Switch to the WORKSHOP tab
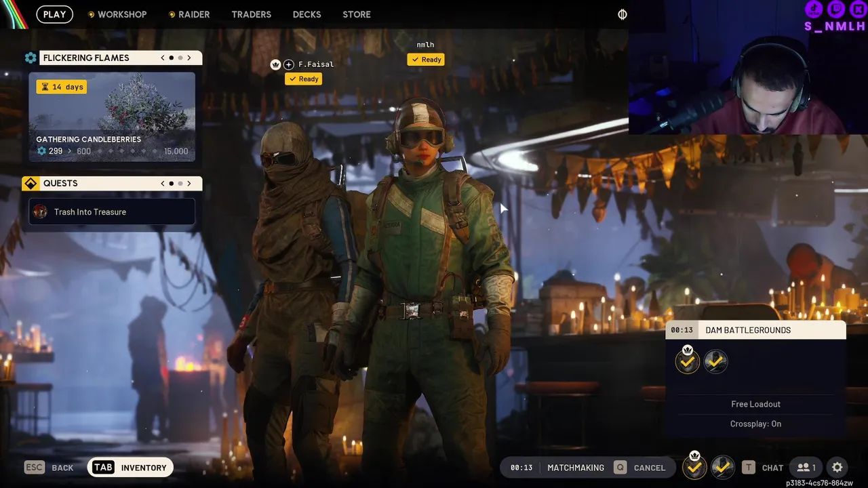The width and height of the screenshot is (868, 488). pos(117,14)
